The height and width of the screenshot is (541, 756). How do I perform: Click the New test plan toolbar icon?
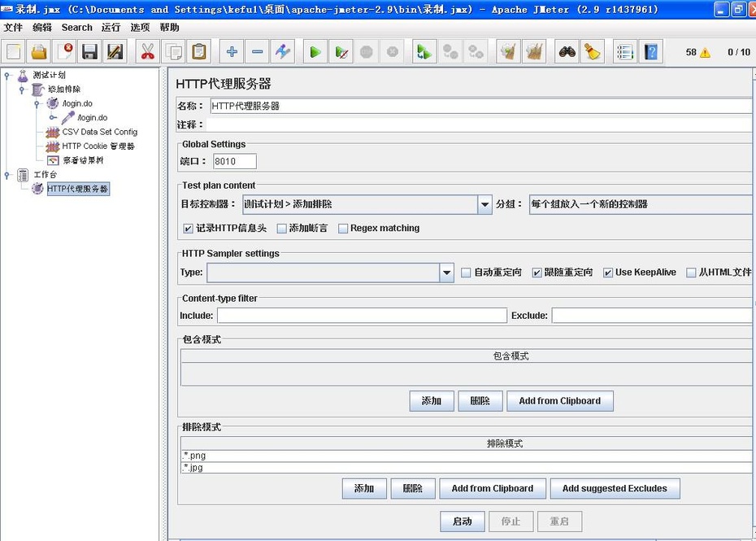pyautogui.click(x=14, y=51)
